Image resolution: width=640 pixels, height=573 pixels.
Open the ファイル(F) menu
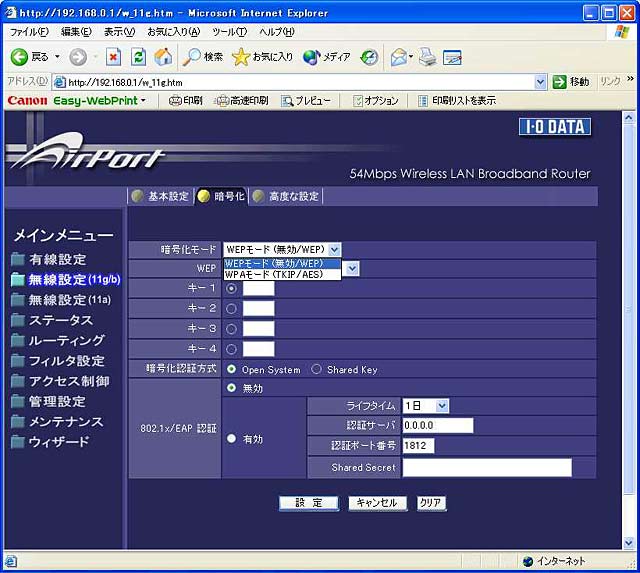29,32
